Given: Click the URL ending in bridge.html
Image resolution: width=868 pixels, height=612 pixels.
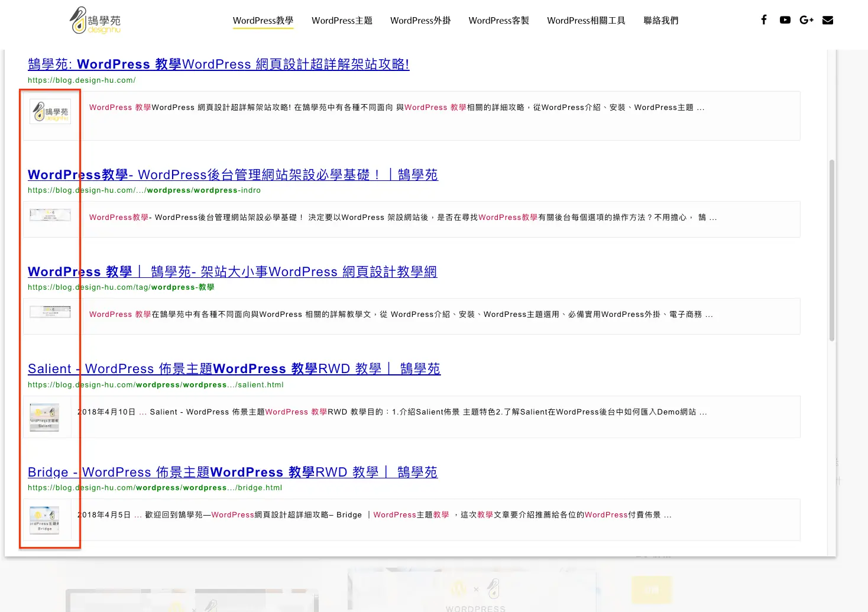Looking at the screenshot, I should [x=155, y=488].
